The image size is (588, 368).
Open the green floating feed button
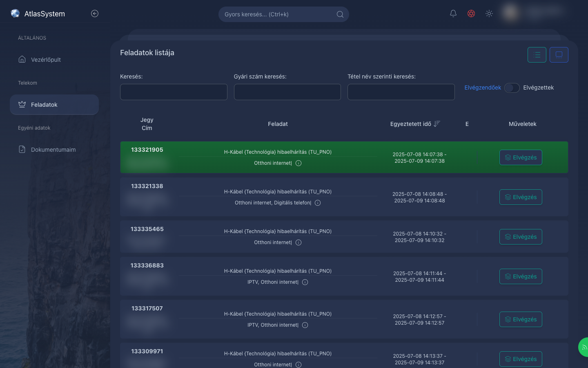[x=584, y=347]
